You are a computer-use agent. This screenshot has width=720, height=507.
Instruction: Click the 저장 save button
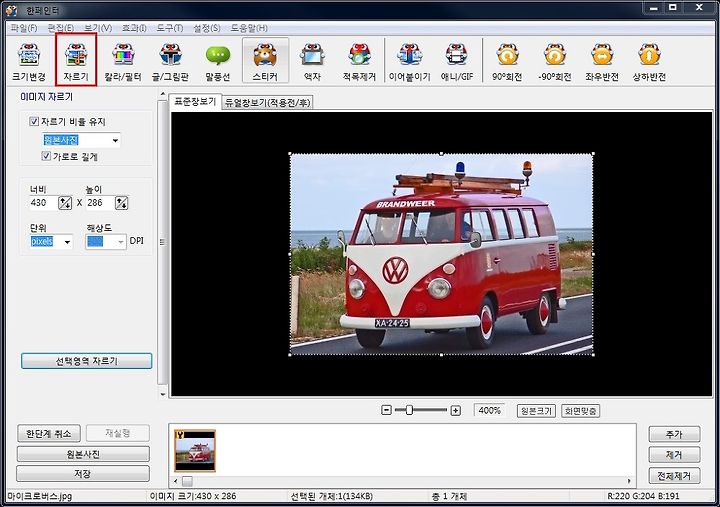tap(83, 473)
